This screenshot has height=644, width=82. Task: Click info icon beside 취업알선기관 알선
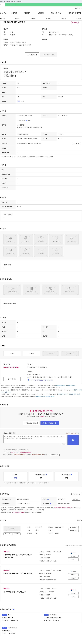point(46,475)
